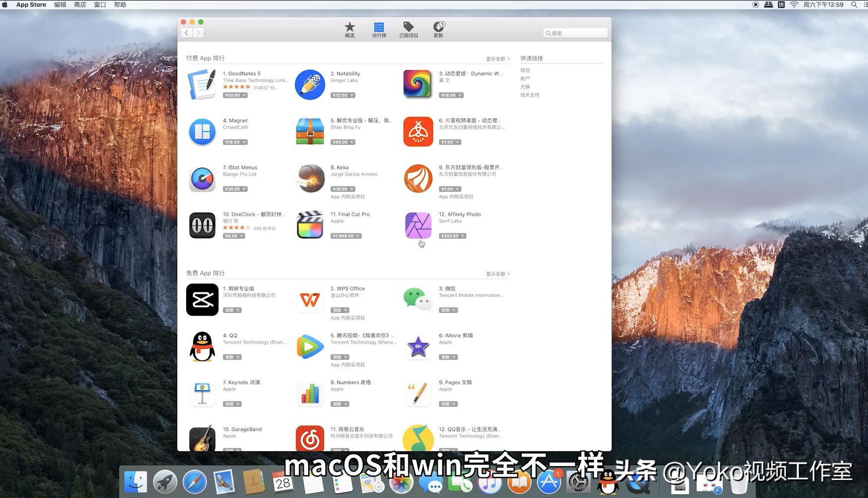Open the 帮助 menu in menu bar
The width and height of the screenshot is (868, 498).
[x=120, y=4]
